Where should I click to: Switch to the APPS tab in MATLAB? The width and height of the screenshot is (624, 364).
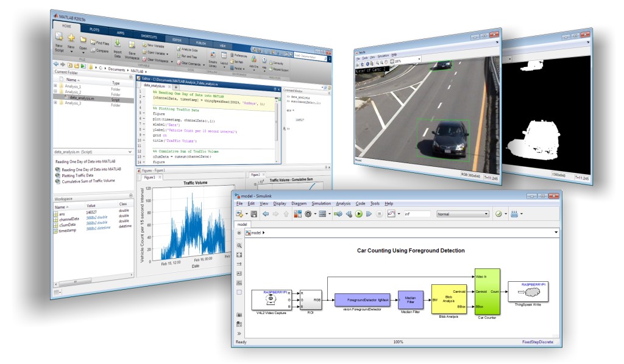tap(121, 33)
